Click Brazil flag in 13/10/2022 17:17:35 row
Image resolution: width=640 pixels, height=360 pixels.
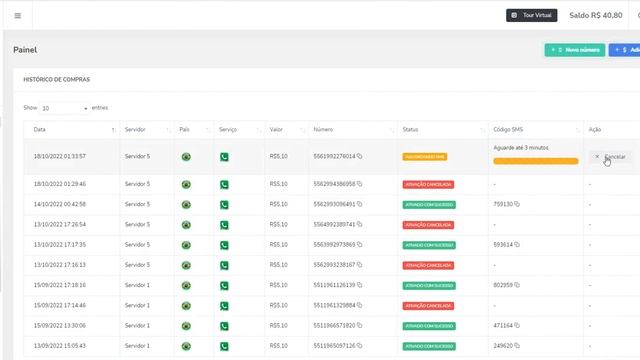[x=186, y=245]
